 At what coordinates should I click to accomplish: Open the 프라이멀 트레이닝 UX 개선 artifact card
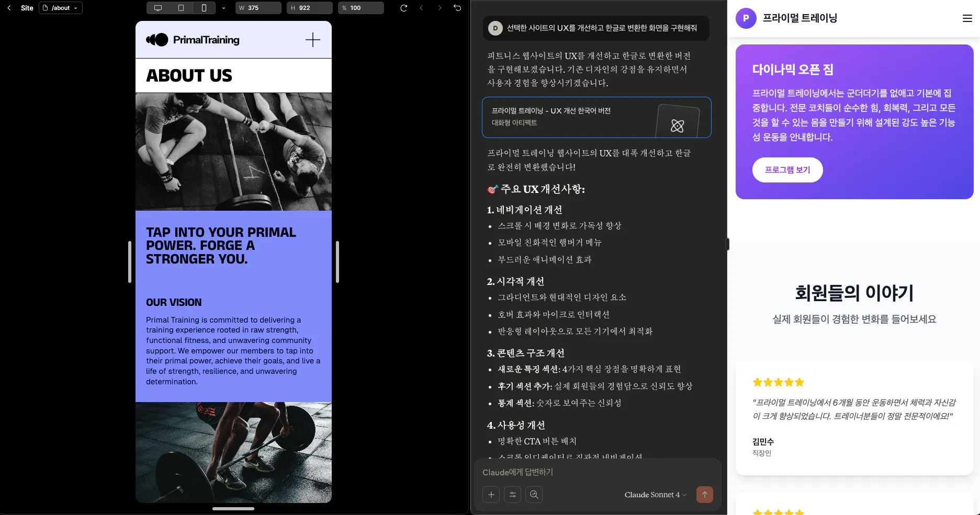(596, 117)
